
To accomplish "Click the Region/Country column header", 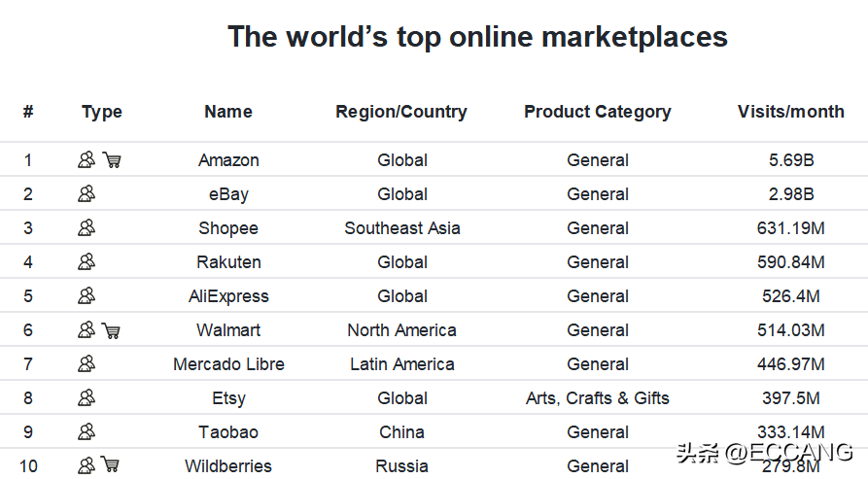I will tap(401, 113).
